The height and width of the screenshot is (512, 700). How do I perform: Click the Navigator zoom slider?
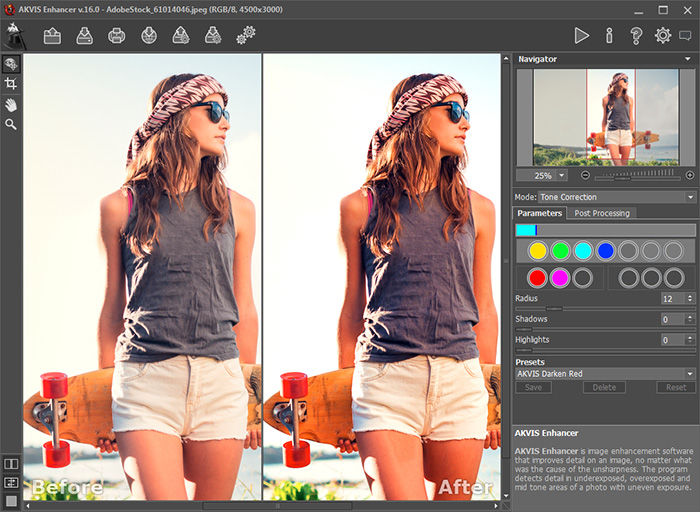[x=638, y=175]
